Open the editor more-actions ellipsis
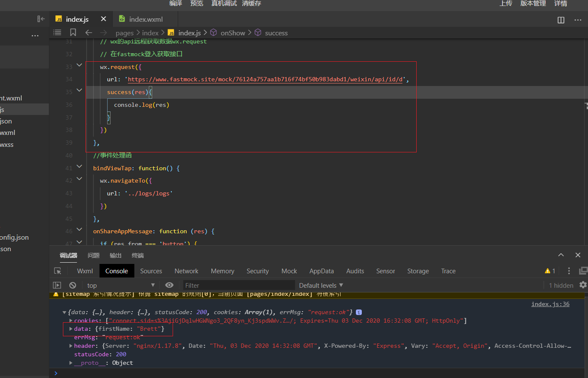The image size is (588, 378). click(578, 20)
